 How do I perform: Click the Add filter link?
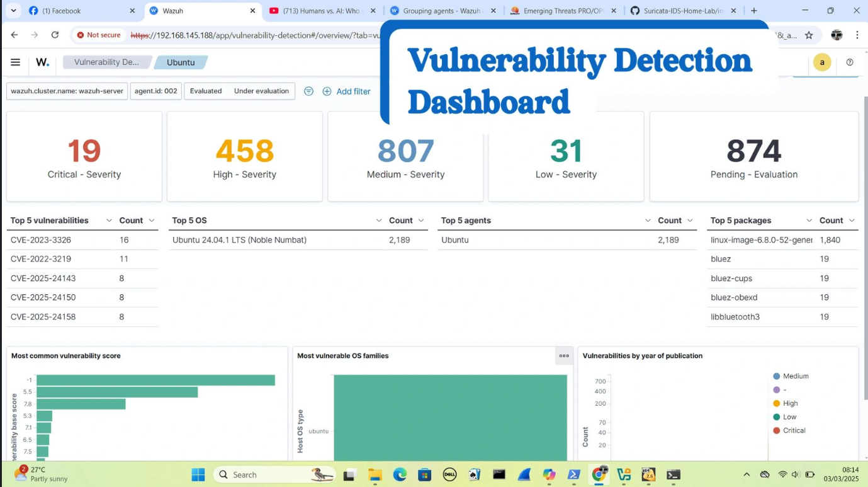pyautogui.click(x=353, y=91)
